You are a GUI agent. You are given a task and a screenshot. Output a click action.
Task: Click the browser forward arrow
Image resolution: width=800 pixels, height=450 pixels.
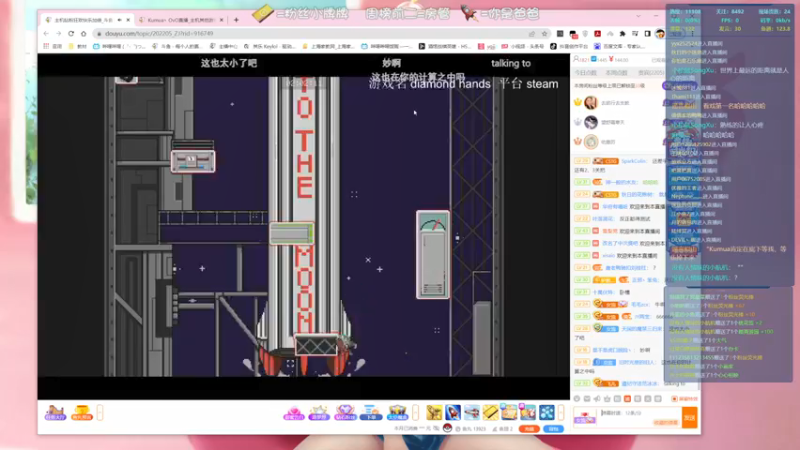pos(58,34)
